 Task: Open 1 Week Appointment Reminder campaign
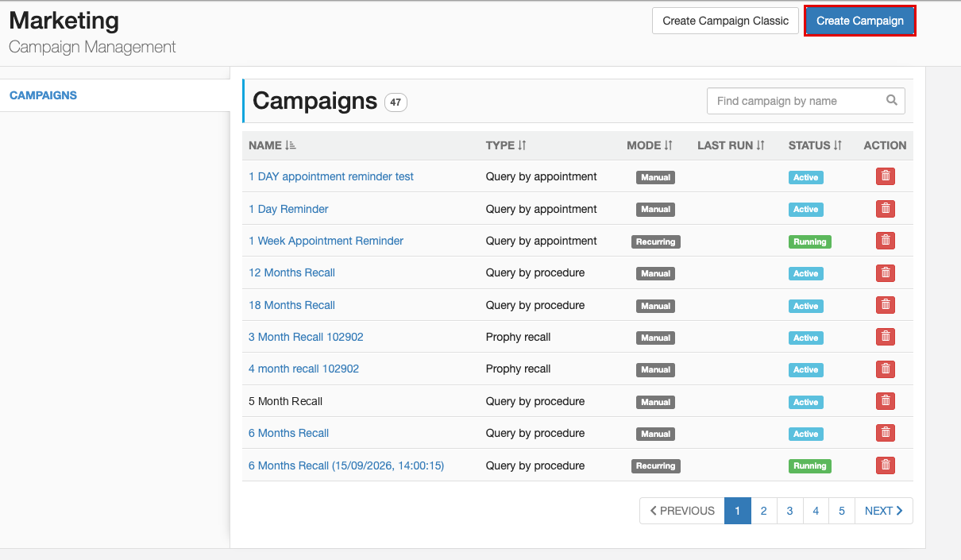tap(326, 241)
